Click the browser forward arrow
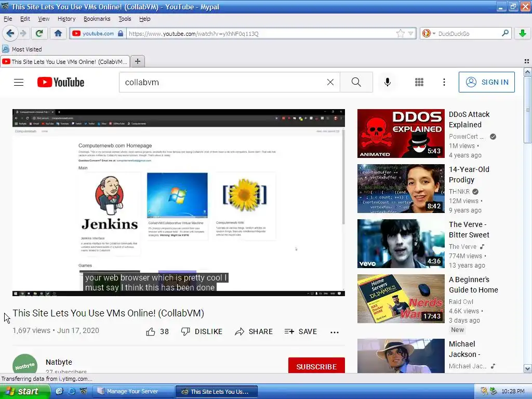 coord(23,33)
